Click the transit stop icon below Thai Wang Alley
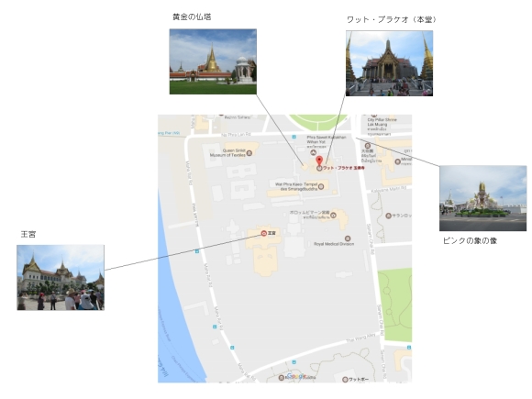The image size is (532, 399). pyautogui.click(x=294, y=362)
